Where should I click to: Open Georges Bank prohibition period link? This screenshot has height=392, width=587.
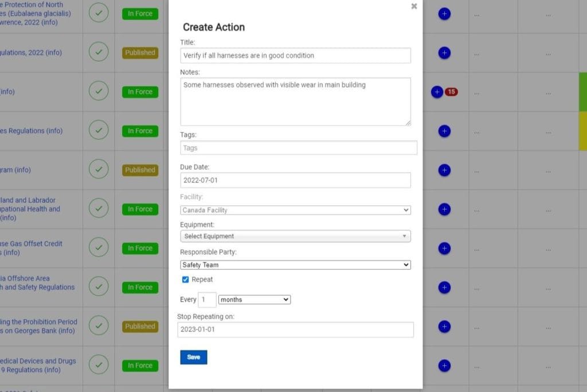click(39, 326)
